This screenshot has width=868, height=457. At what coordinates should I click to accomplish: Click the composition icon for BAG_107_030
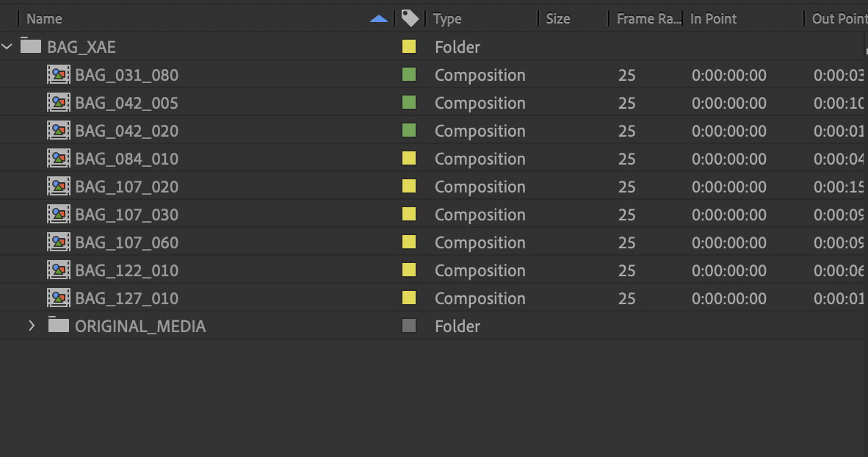pos(59,215)
